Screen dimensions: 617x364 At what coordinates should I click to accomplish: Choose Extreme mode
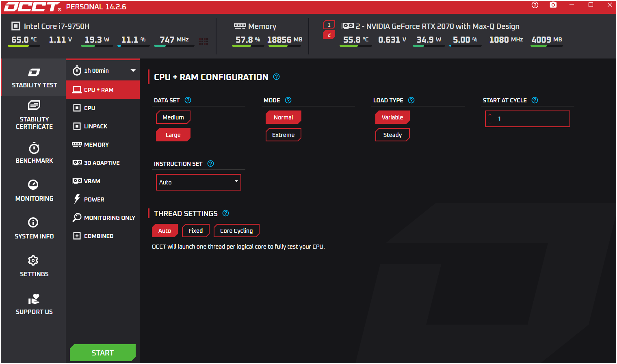[x=284, y=135]
